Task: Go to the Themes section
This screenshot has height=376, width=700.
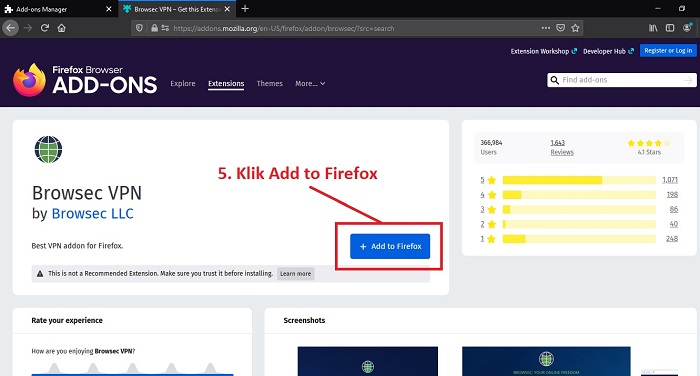Action: tap(270, 84)
